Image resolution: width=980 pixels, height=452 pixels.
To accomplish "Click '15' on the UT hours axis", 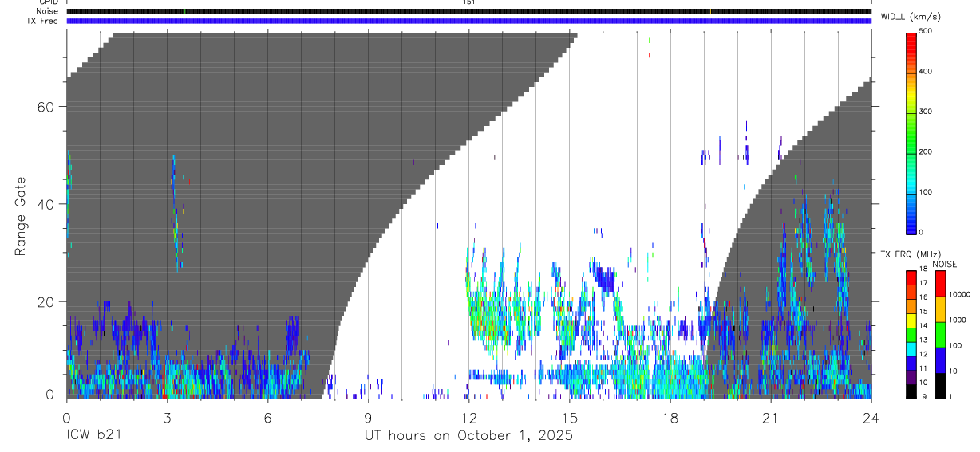I will tap(570, 417).
